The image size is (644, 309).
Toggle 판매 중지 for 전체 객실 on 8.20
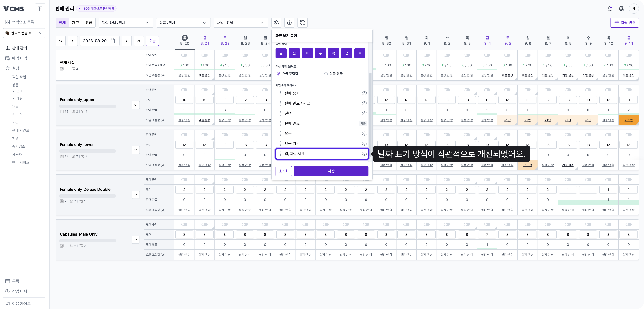click(184, 55)
